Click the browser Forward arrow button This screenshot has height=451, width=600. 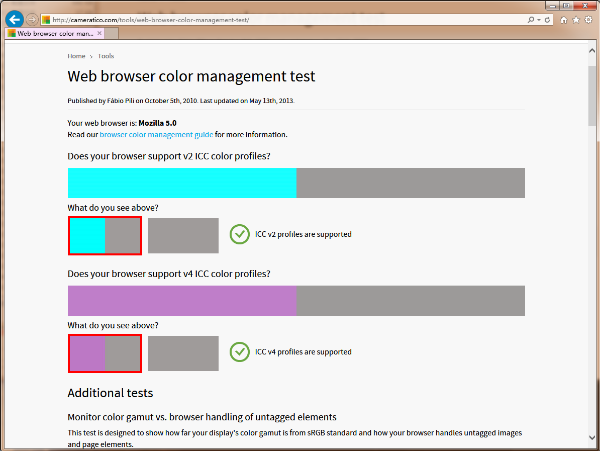click(x=33, y=19)
